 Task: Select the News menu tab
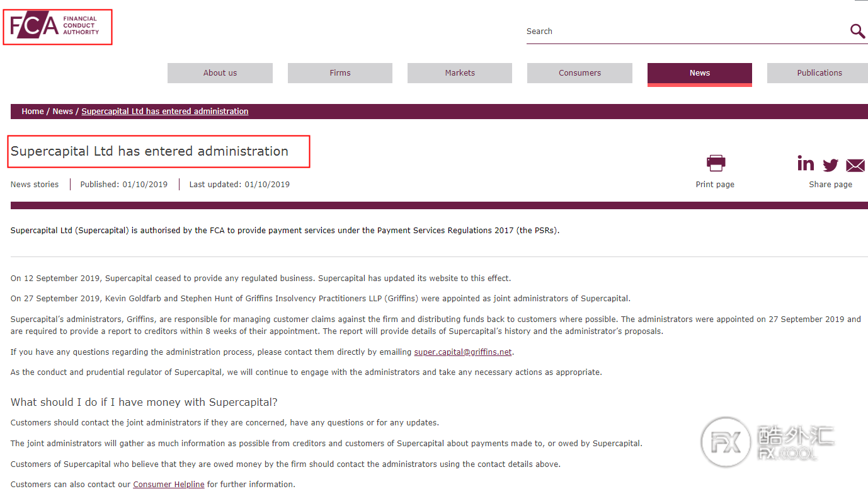(700, 73)
